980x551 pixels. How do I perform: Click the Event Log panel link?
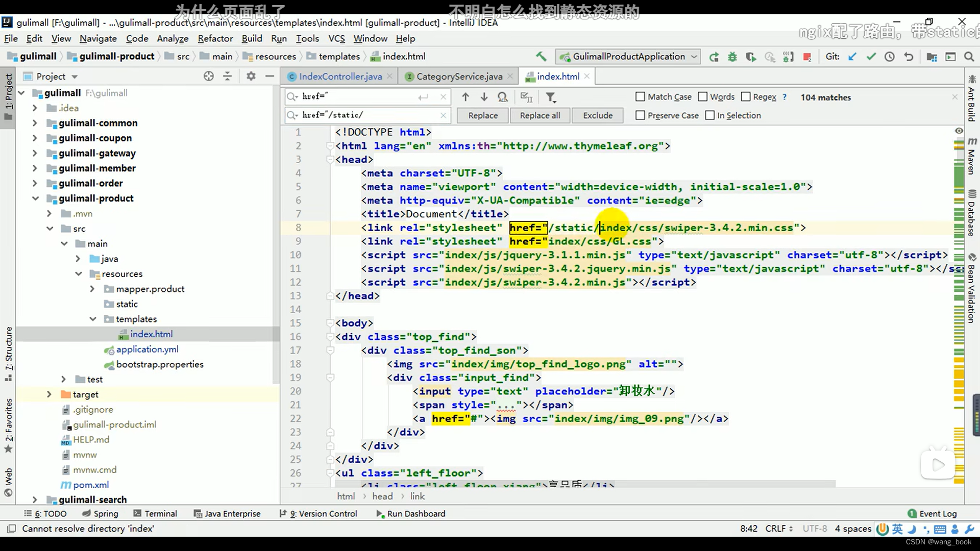pos(936,513)
